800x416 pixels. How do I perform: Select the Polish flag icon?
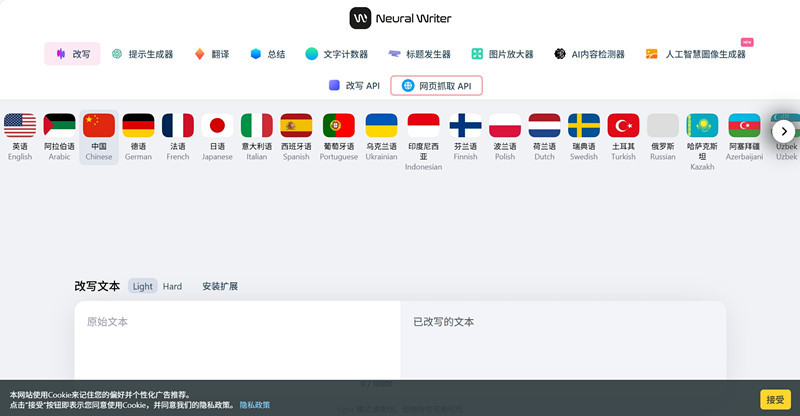pyautogui.click(x=505, y=126)
